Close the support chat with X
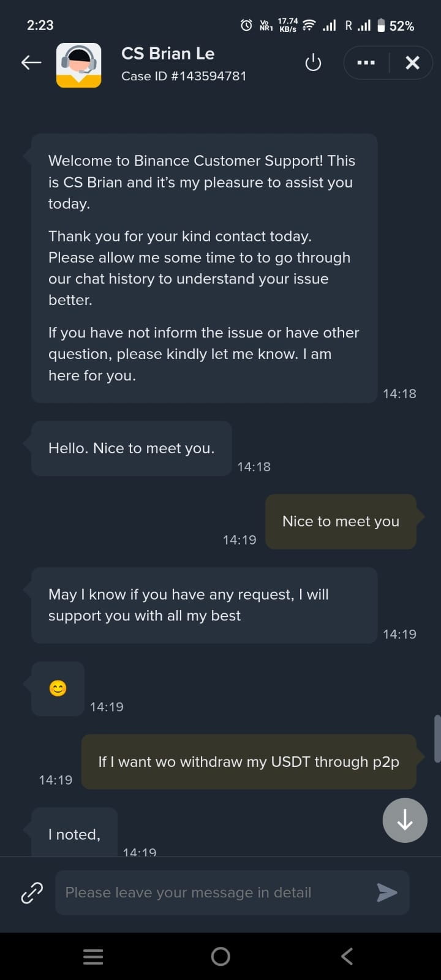The image size is (441, 980). [x=412, y=62]
